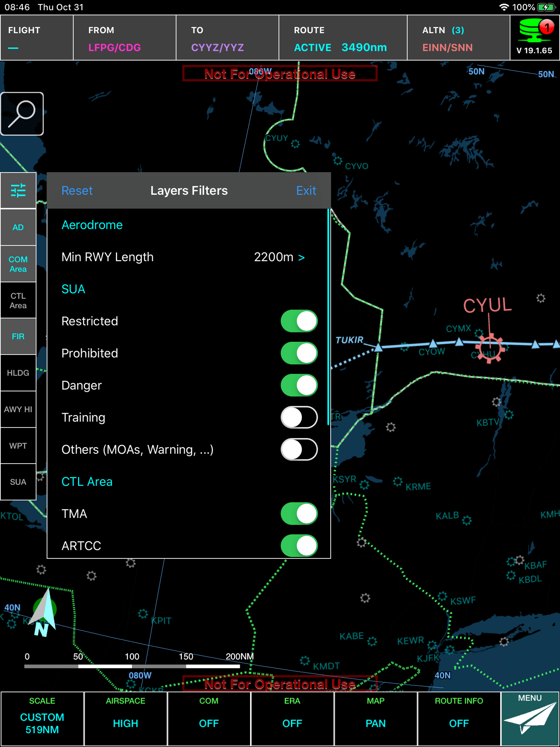The height and width of the screenshot is (747, 560).
Task: Tap the SCALE CUSTOM 519NM control
Action: click(42, 718)
